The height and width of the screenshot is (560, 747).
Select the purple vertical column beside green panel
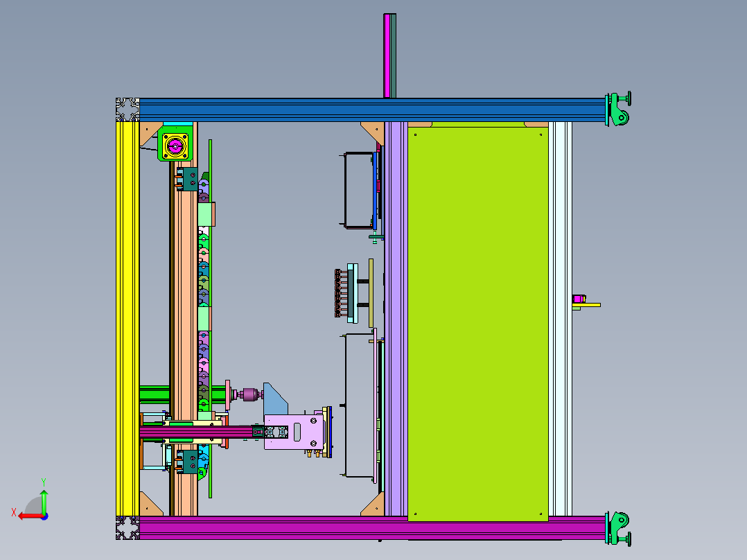click(396, 319)
